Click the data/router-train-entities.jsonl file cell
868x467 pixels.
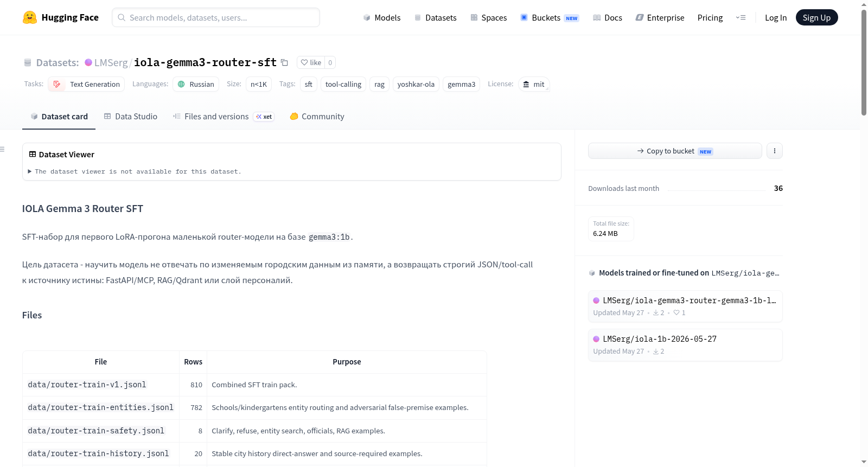101,407
